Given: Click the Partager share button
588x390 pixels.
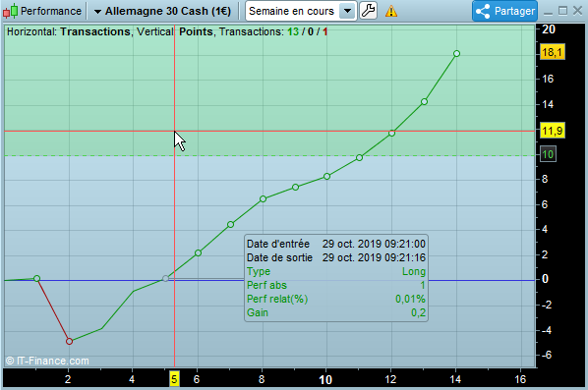Looking at the screenshot, I should pos(504,11).
